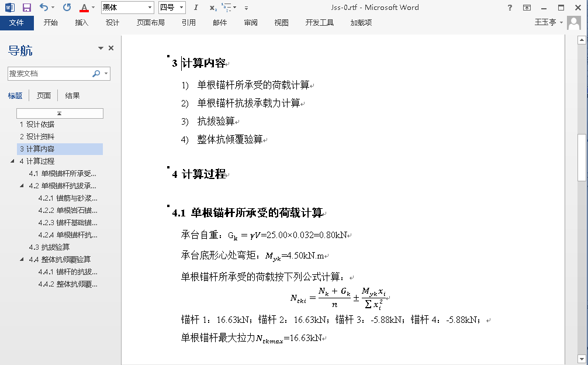Click the Save icon in quick access toolbar
Viewport: 588px width, 365px height.
[x=26, y=8]
